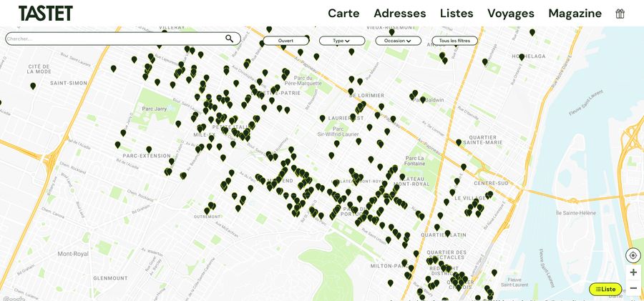The width and height of the screenshot is (644, 301).
Task: Select the map pin near Cité de la Mode
Action: [x=33, y=86]
